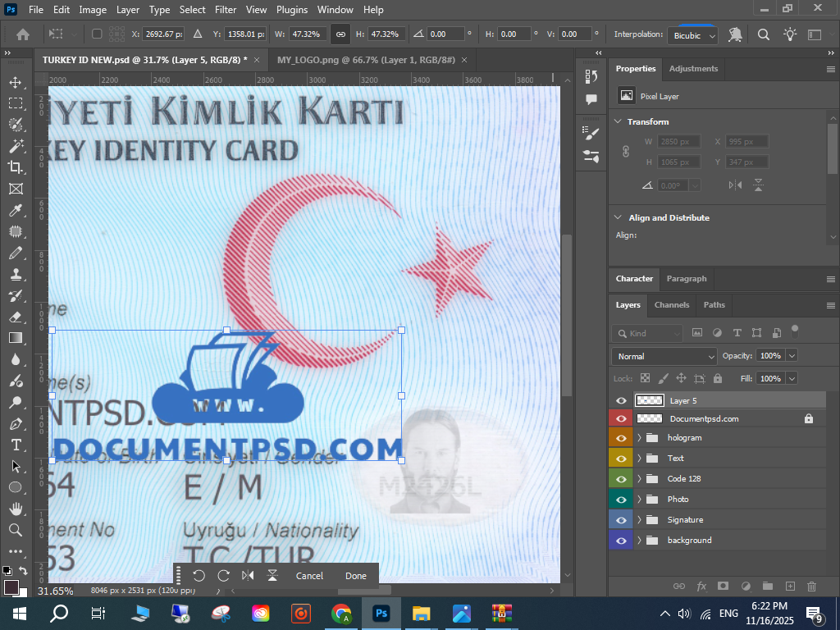This screenshot has width=840, height=630.
Task: Expand the Text layer group
Action: tap(639, 459)
